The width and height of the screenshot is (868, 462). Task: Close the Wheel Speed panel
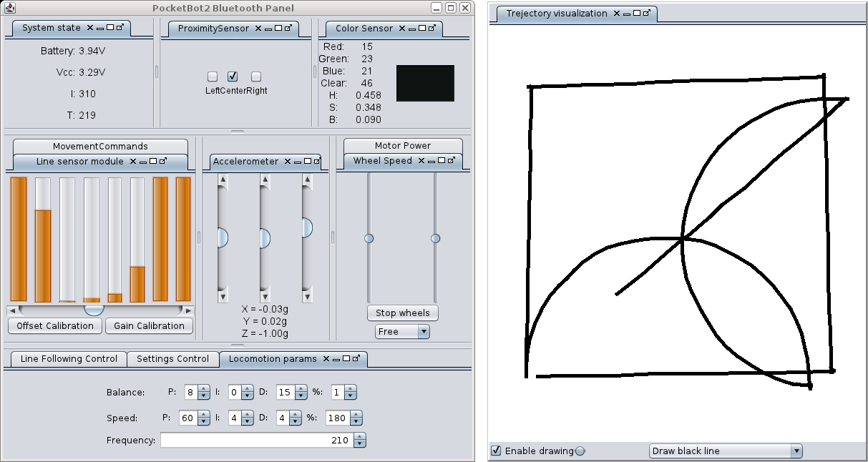coord(421,161)
